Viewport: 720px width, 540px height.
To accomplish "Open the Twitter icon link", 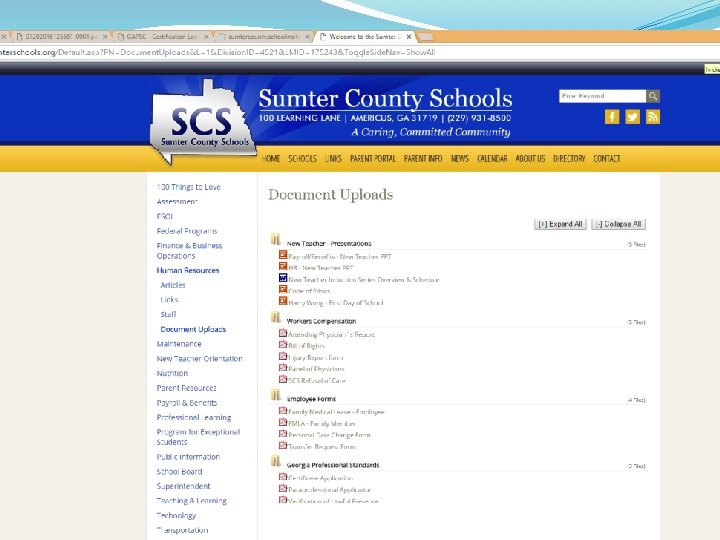I will tap(632, 117).
